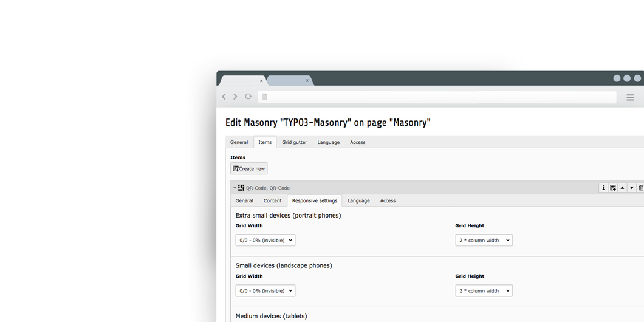Click the browser address bar
This screenshot has width=644, height=322.
pos(437,97)
